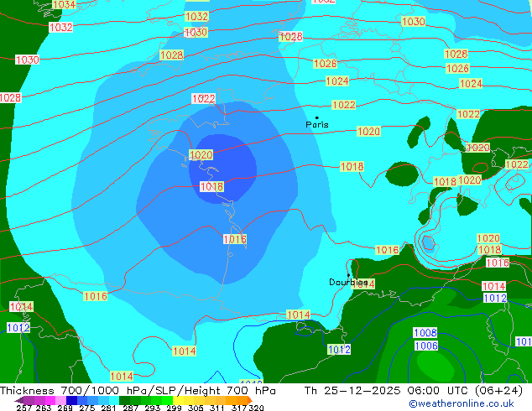The height and width of the screenshot is (411, 532).
Task: Click the legend value 317
Action: point(239,408)
